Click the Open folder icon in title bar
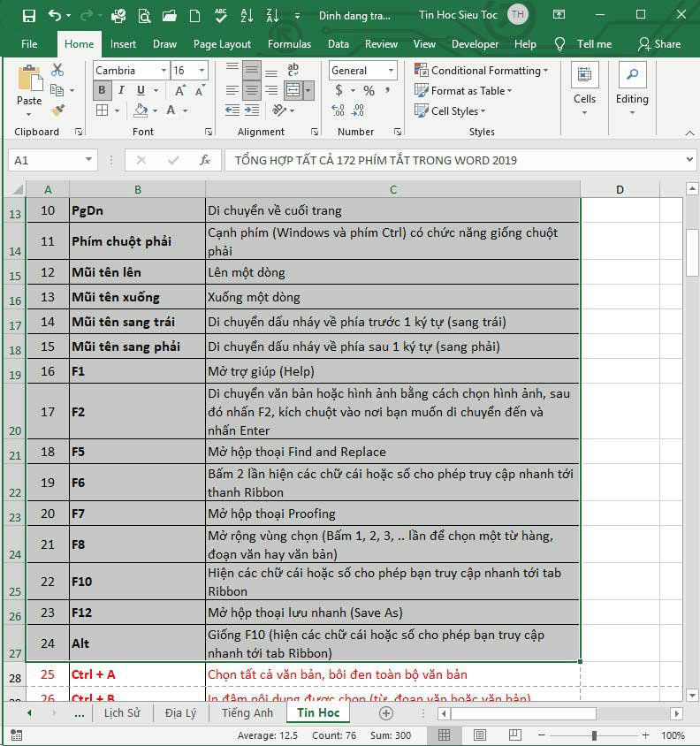This screenshot has height=746, width=700. click(x=170, y=16)
